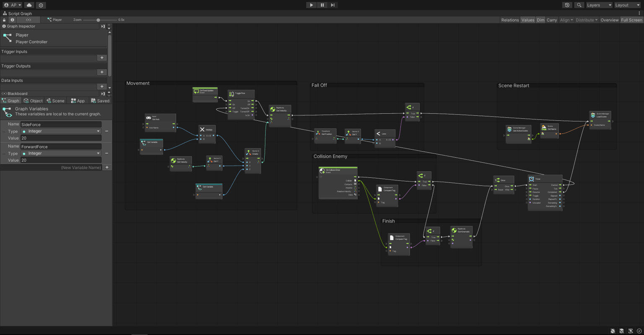Start Play mode
This screenshot has width=644, height=335.
tap(311, 5)
